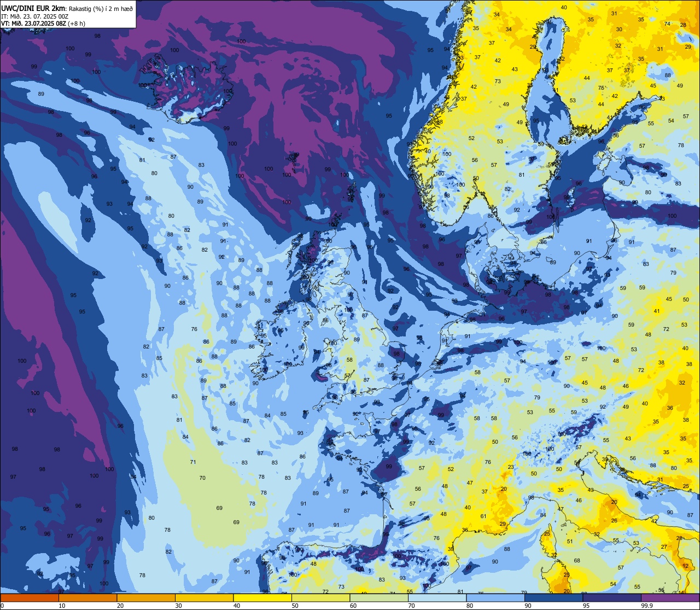Click the "UWC/DINI EUR 2km" title text
Screen dimensions: 700x610
pyautogui.click(x=33, y=8)
